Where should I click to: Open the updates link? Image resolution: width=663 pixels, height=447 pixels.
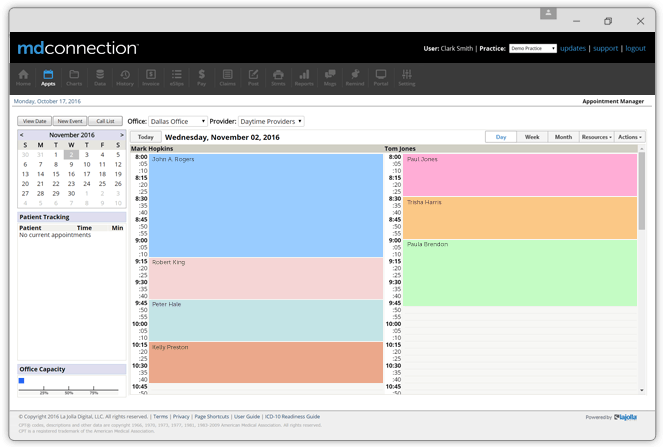click(573, 48)
